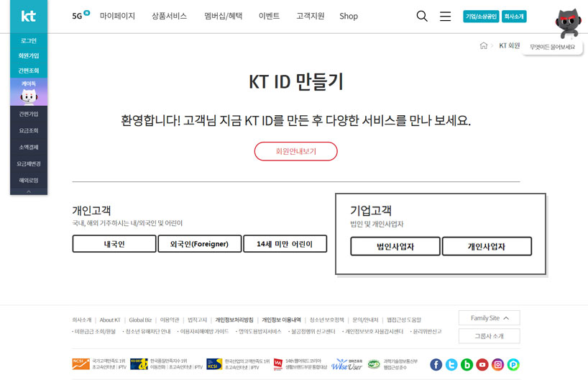
Task: Open the 불공정행위 신고센터 link
Action: click(x=312, y=332)
